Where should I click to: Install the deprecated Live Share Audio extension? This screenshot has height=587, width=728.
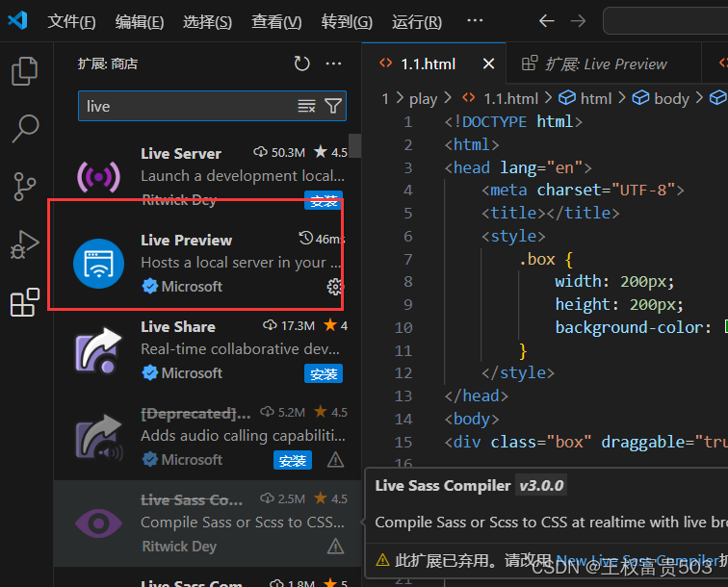click(293, 460)
